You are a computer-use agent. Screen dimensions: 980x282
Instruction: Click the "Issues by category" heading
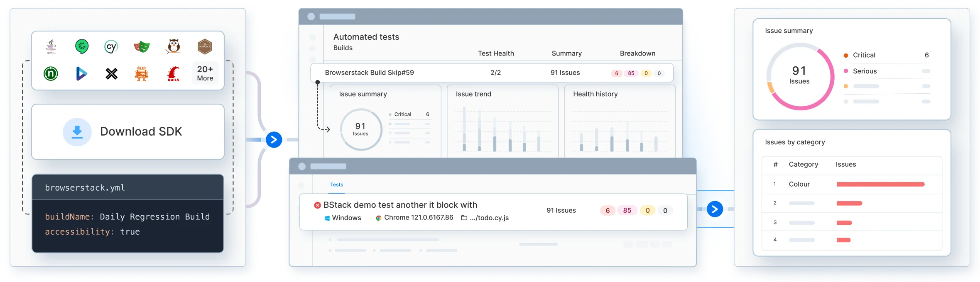795,142
